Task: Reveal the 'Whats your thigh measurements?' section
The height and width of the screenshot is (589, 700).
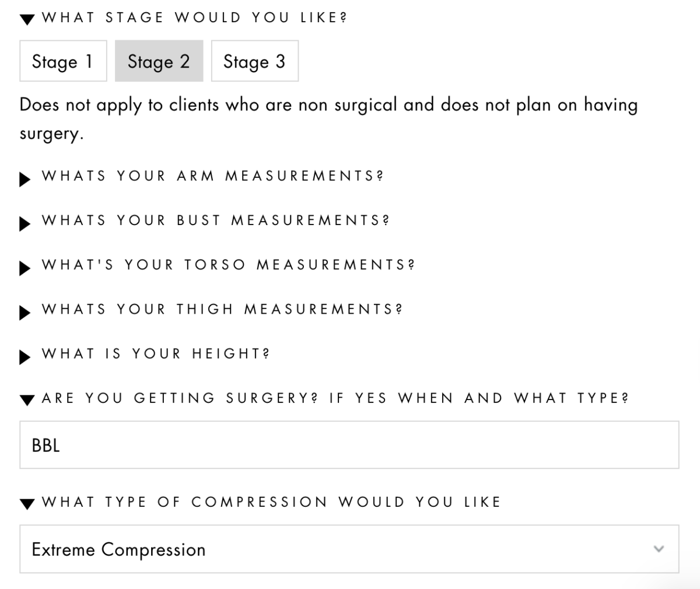Action: pyautogui.click(x=222, y=309)
